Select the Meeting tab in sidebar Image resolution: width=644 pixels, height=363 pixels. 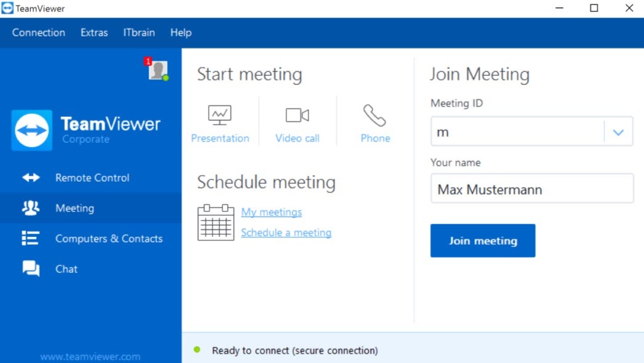(91, 208)
